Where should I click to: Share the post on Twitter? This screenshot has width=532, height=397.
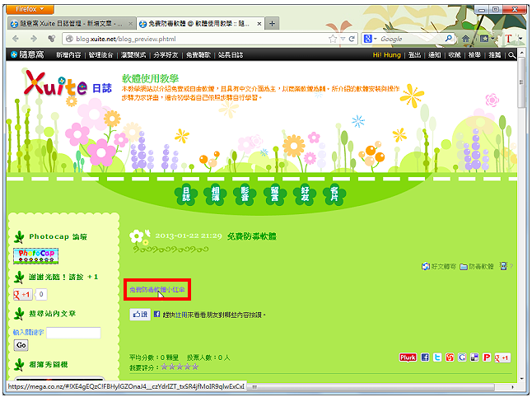(x=437, y=357)
